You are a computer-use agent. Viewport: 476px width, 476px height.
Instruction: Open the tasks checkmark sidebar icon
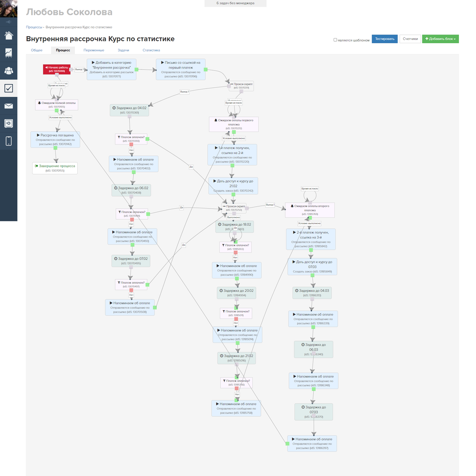(x=9, y=88)
